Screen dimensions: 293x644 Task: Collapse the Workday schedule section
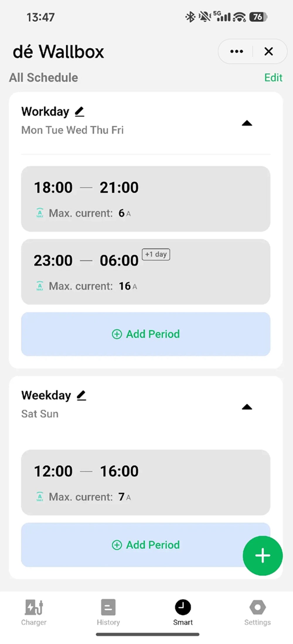247,123
